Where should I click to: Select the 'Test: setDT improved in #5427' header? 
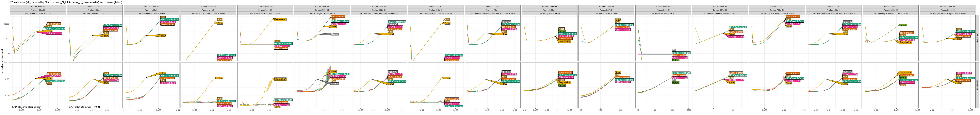tap(94, 13)
